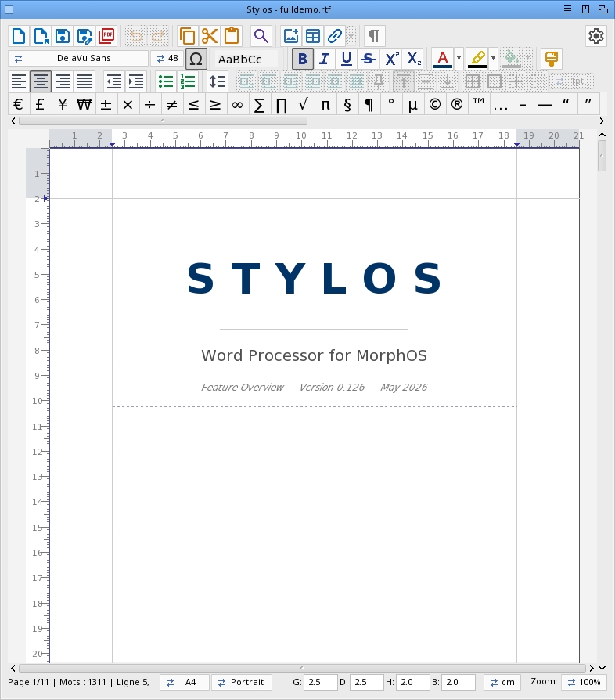This screenshot has width=615, height=700.
Task: Apply the yellow highlighter color
Action: 477,59
